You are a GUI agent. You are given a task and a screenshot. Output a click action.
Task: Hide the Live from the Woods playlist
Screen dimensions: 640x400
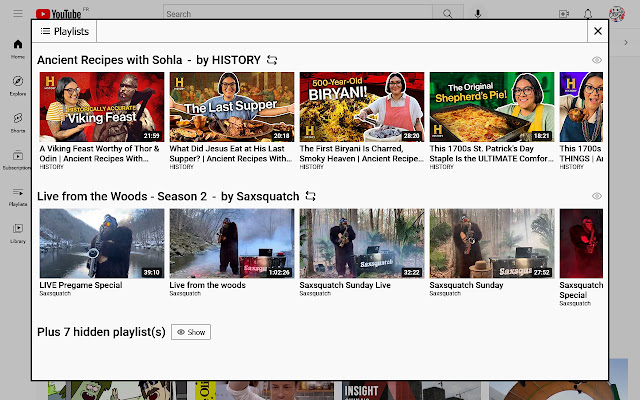(597, 196)
